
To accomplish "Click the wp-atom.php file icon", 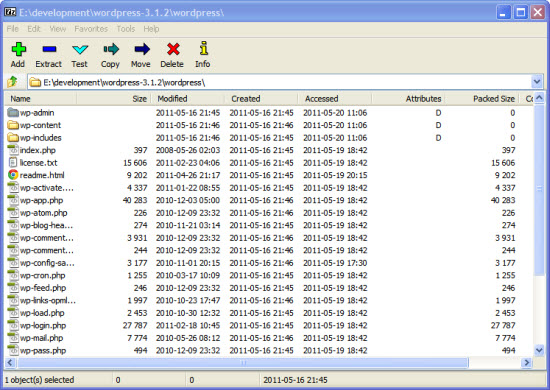I will click(x=13, y=213).
